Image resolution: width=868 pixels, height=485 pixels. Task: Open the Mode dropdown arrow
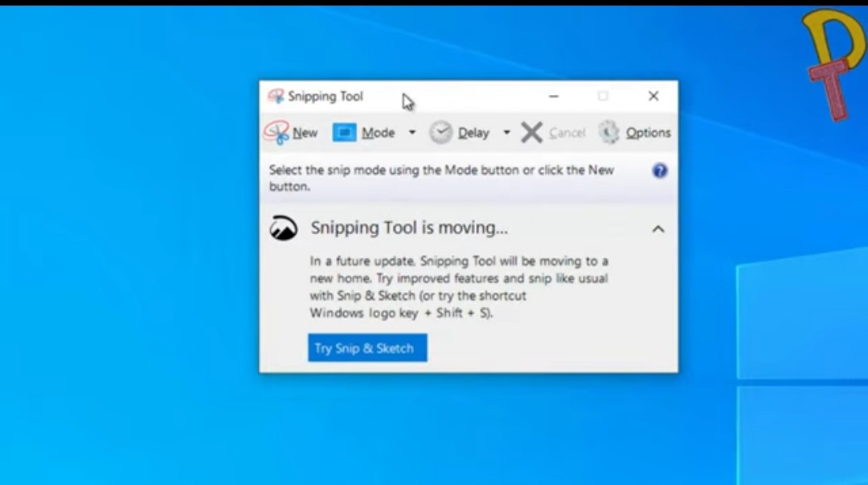pyautogui.click(x=411, y=133)
